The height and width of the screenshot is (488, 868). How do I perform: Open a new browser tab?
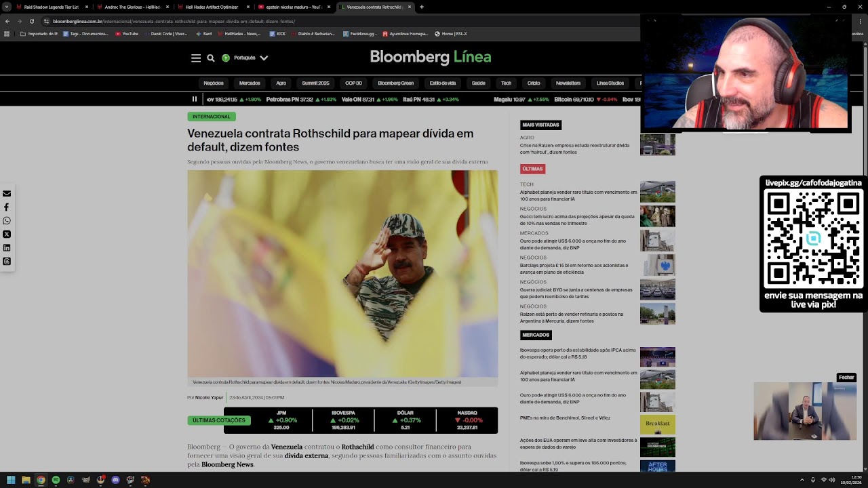422,7
